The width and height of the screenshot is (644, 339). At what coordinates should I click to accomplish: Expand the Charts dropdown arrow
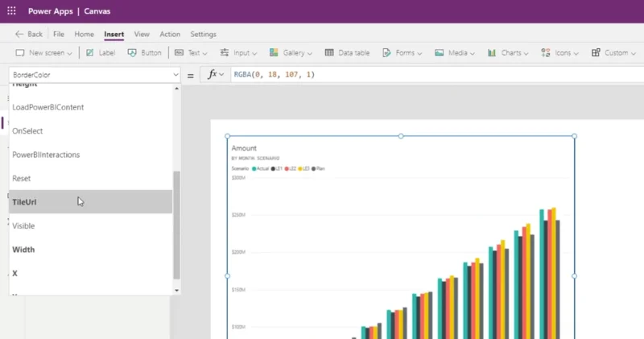(x=526, y=53)
